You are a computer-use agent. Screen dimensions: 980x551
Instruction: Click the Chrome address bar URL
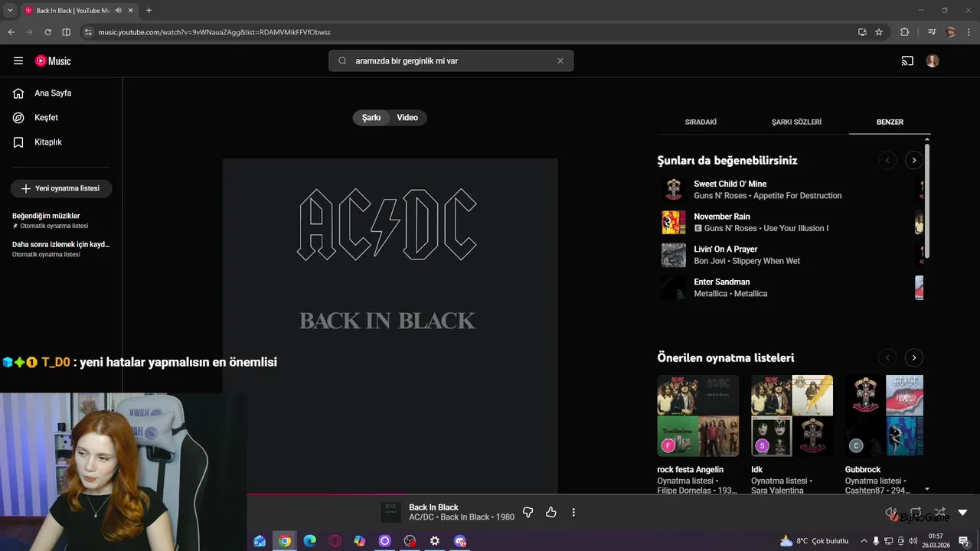pos(214,32)
